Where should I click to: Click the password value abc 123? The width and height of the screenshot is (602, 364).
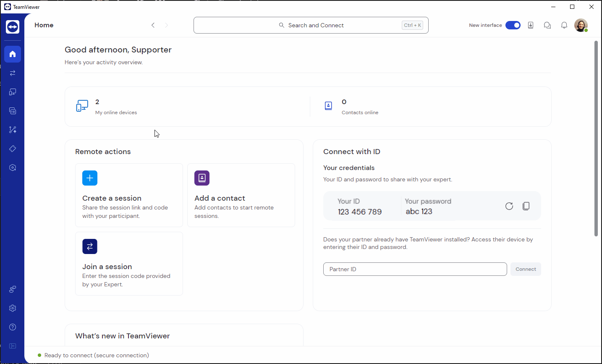[419, 212]
